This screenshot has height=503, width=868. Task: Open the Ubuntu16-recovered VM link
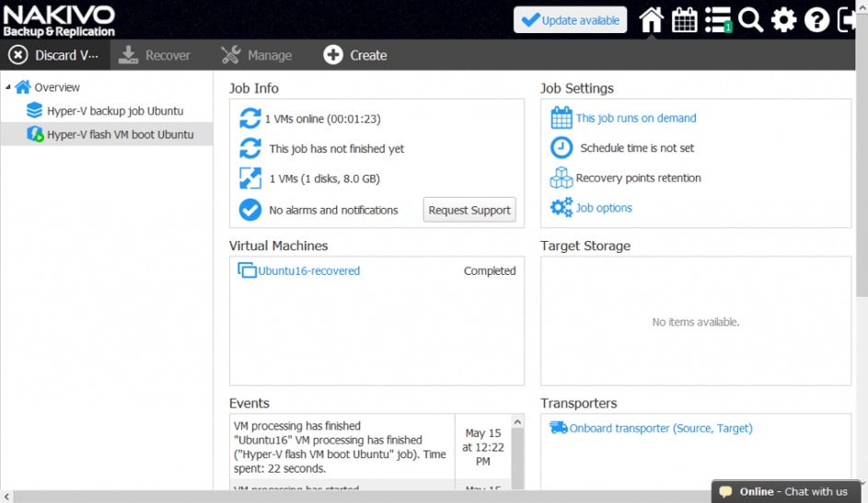[x=308, y=271]
